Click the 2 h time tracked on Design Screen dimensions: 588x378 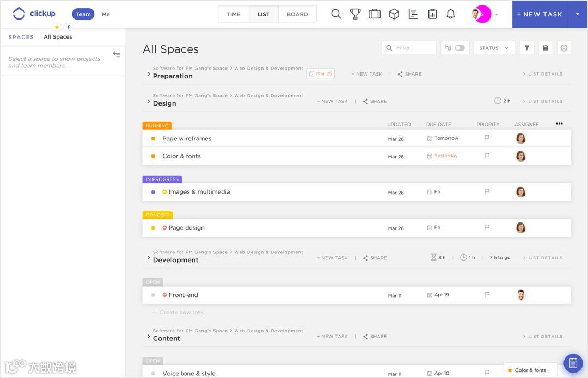[x=502, y=101]
